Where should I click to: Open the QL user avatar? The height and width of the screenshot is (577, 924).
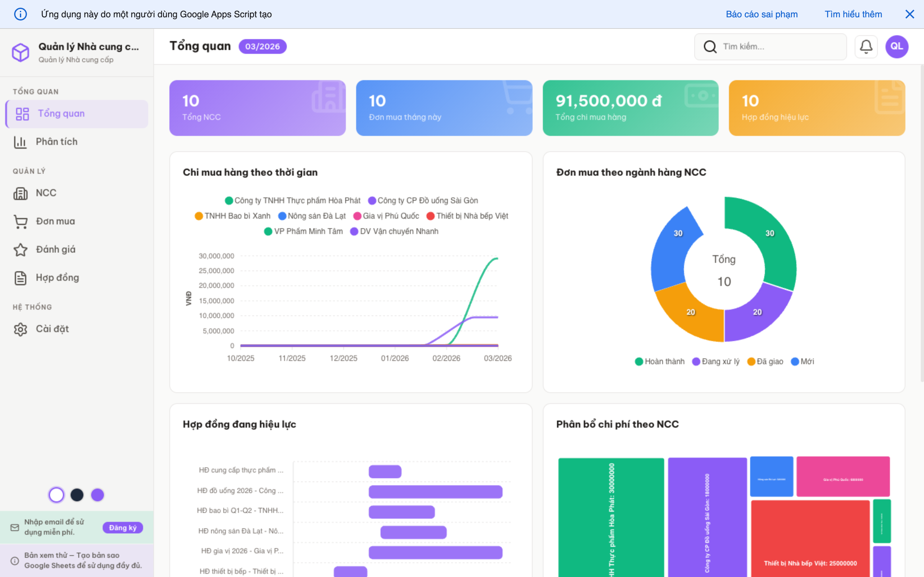point(896,46)
